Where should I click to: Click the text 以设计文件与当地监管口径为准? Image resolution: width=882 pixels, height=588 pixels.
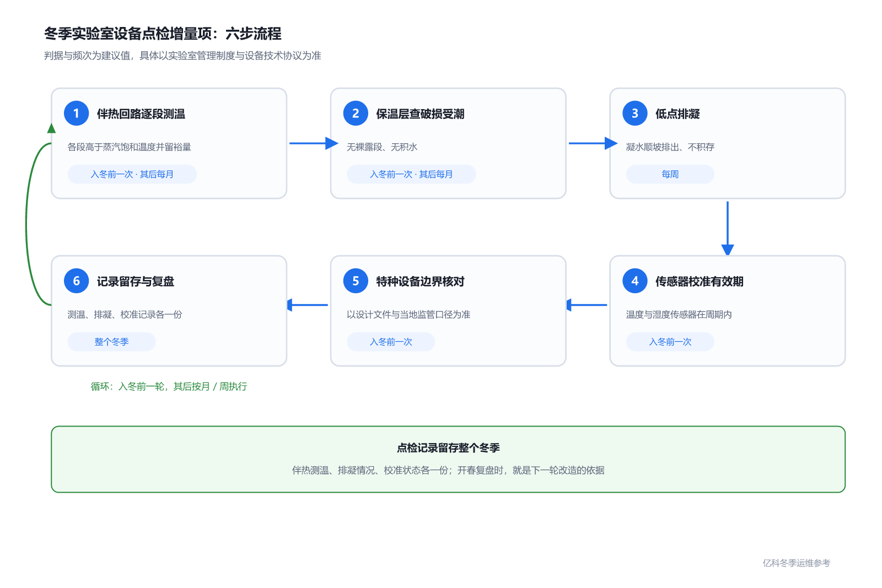click(x=408, y=315)
